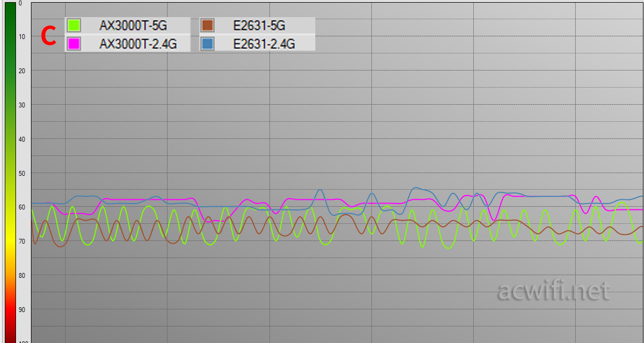Viewport: 644px width, 343px height.
Task: Click the blue E2631-2.4G legend swatch
Action: [x=208, y=44]
